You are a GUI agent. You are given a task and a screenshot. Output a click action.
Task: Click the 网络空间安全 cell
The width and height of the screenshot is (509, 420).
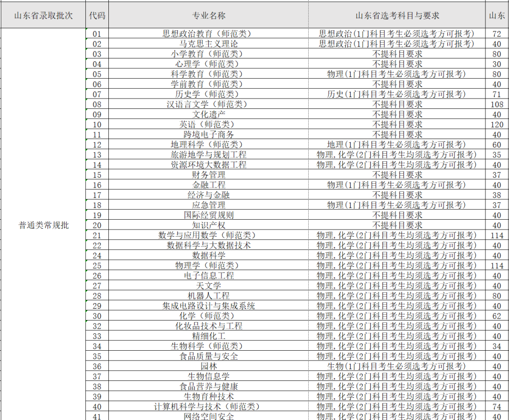pyautogui.click(x=208, y=415)
